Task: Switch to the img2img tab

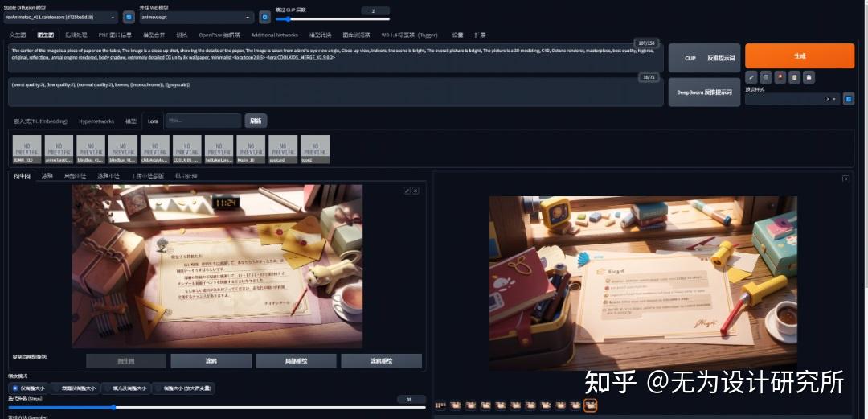Action: click(x=45, y=35)
